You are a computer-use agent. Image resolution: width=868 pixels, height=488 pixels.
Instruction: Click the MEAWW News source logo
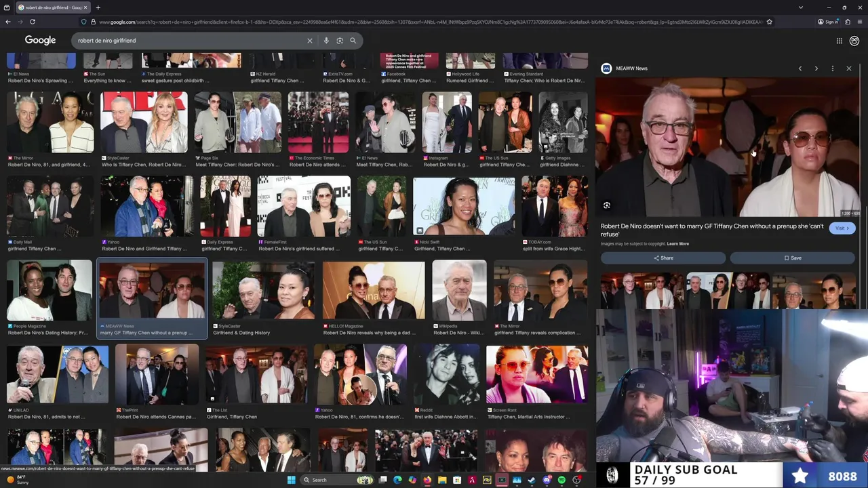pos(606,68)
